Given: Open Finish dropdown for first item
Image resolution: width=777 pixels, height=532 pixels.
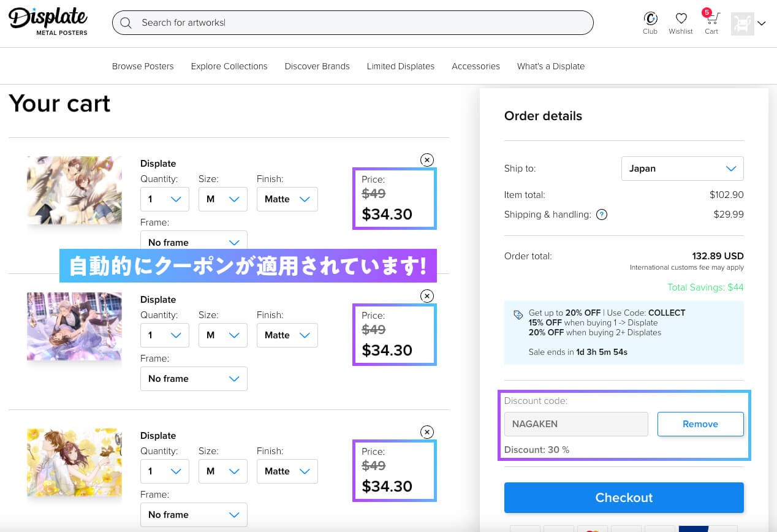Looking at the screenshot, I should click(287, 199).
